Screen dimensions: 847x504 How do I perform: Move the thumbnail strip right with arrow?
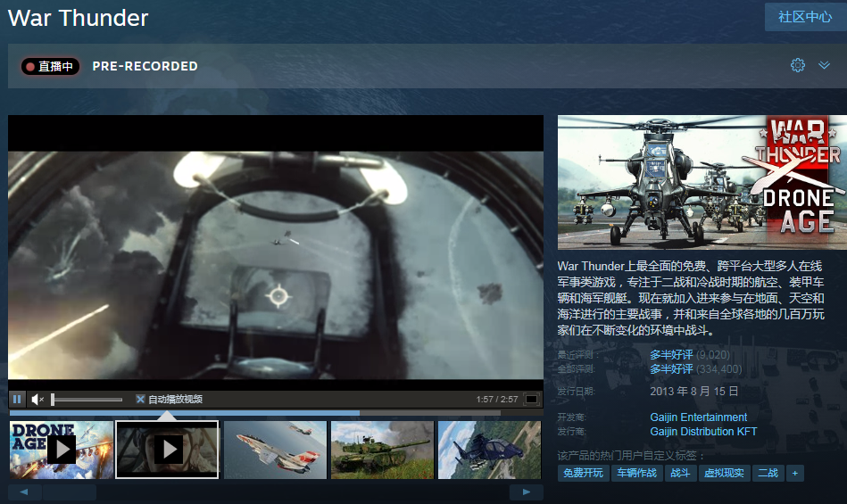pos(527,492)
